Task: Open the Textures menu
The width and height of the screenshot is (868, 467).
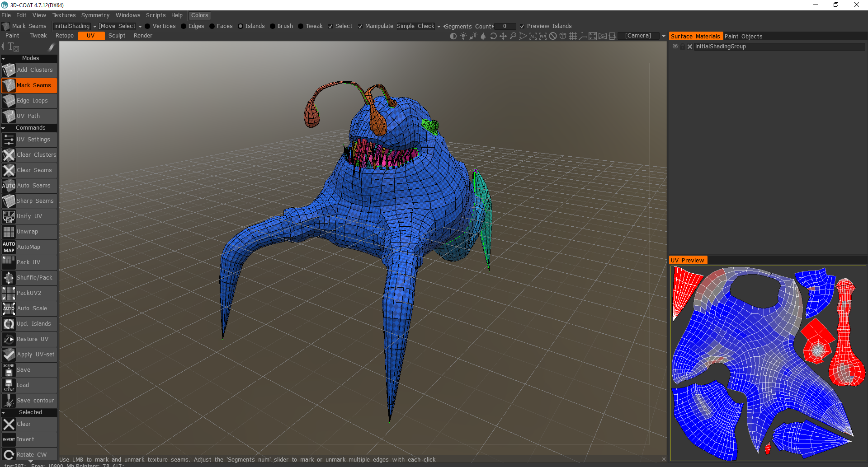Action: point(64,15)
